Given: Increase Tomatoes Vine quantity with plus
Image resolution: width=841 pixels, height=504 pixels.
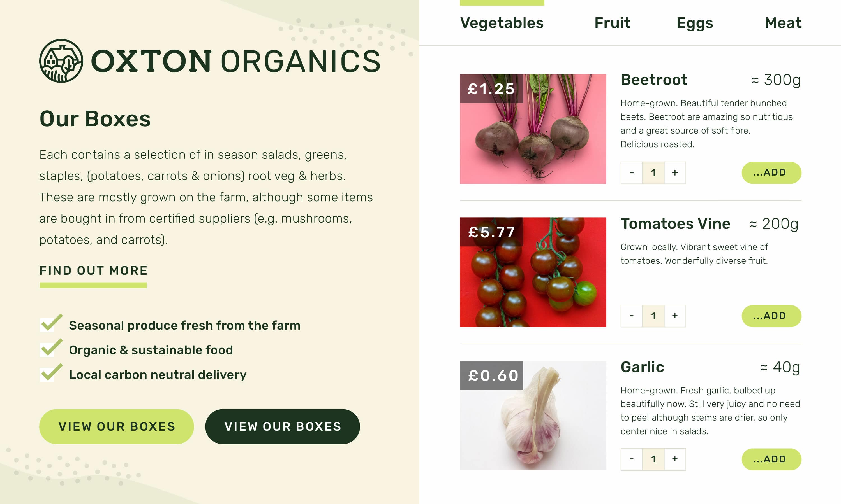Looking at the screenshot, I should pos(675,316).
